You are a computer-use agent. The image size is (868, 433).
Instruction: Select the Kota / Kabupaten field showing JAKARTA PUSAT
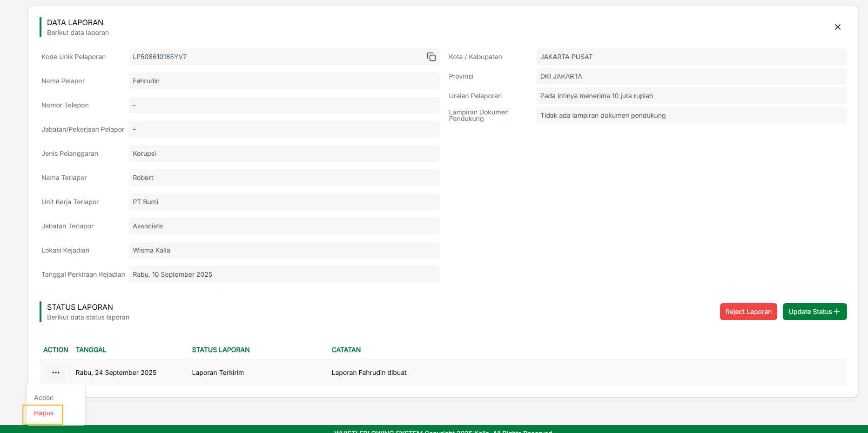pos(691,56)
